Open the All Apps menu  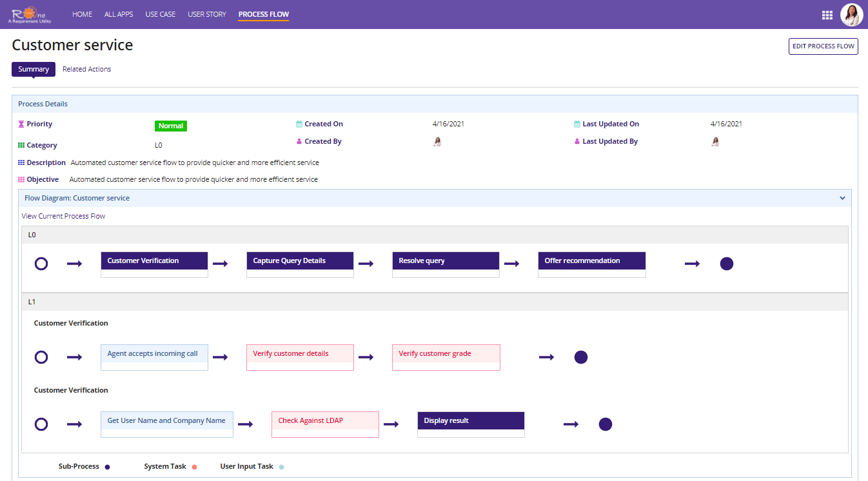point(119,14)
